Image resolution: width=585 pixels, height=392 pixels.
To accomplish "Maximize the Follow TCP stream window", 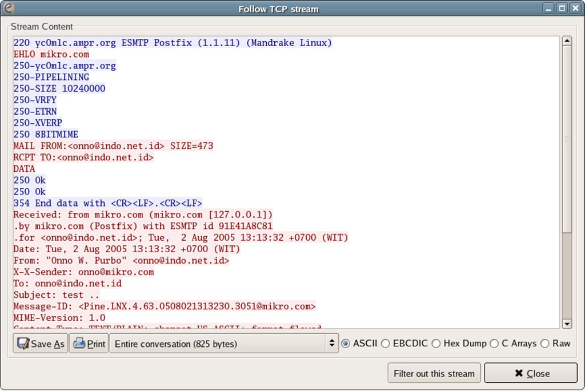I will click(562, 8).
